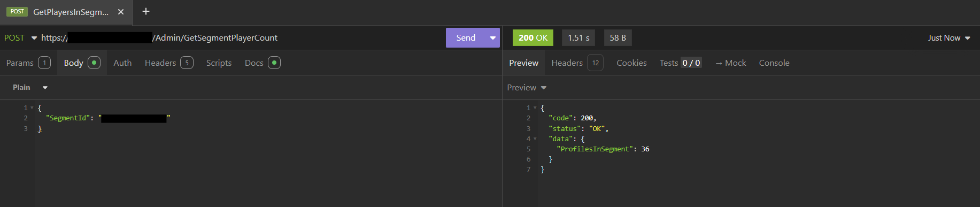Click the "OK" status value in response JSON
Viewport: 980px width, 207px height.
(597, 129)
